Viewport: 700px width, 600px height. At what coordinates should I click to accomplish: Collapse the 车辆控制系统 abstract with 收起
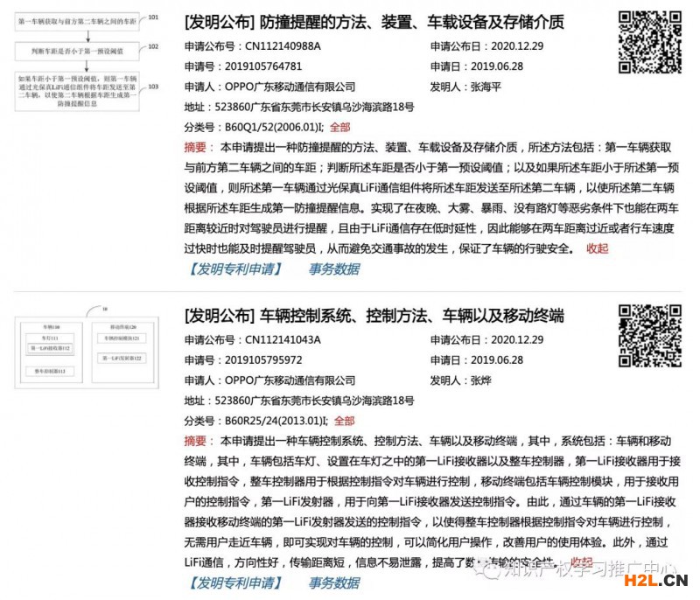(x=581, y=562)
